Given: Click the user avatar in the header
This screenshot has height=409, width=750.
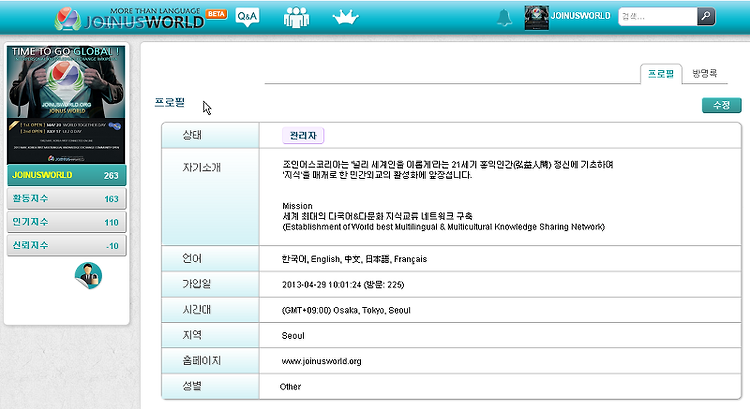Looking at the screenshot, I should (x=536, y=18).
